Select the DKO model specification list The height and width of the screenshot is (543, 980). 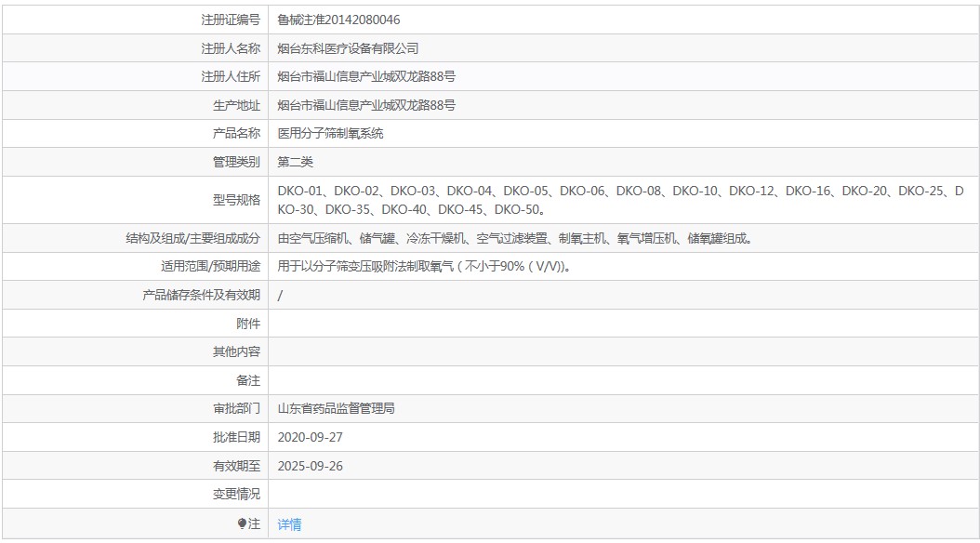[x=620, y=200]
